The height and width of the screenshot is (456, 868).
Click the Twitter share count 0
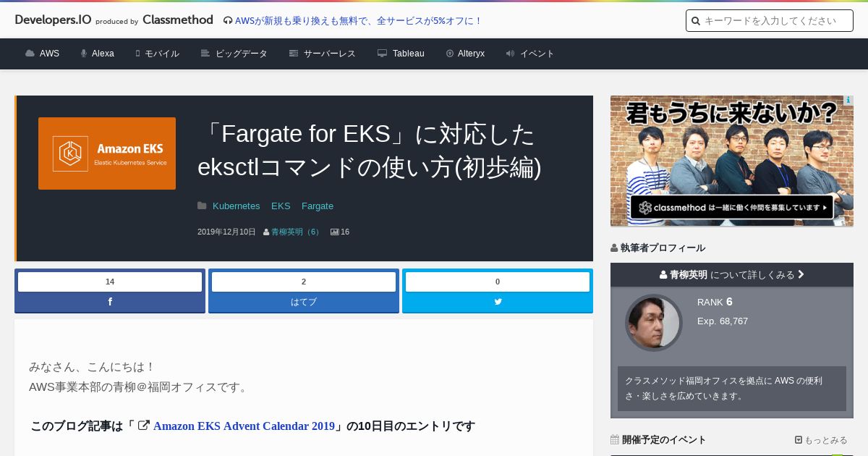tap(498, 282)
